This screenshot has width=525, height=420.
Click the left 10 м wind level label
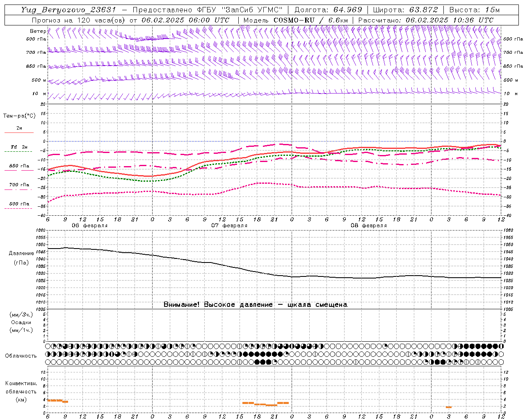(x=39, y=94)
